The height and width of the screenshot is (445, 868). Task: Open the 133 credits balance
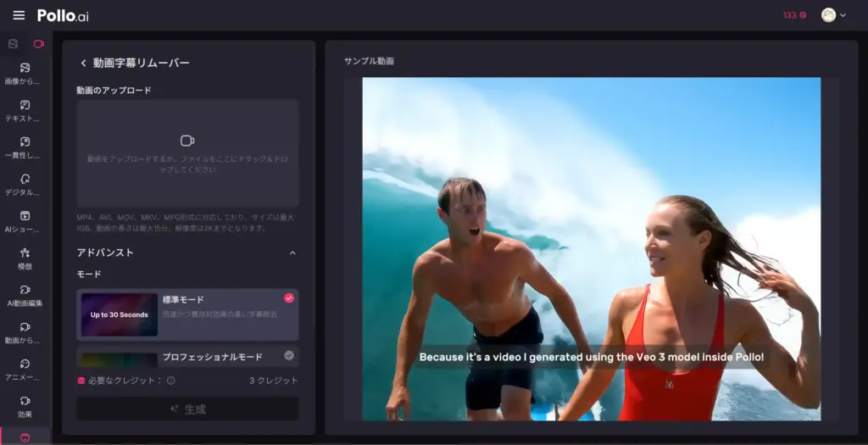pyautogui.click(x=795, y=15)
